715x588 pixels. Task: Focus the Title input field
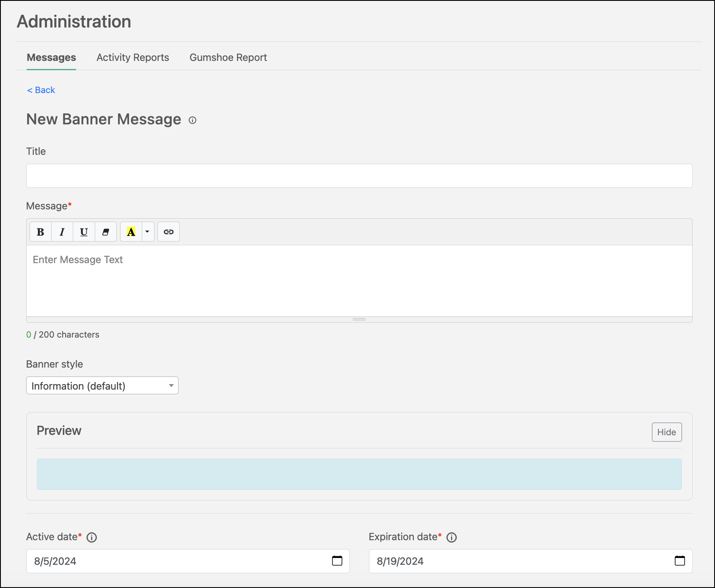(x=359, y=176)
